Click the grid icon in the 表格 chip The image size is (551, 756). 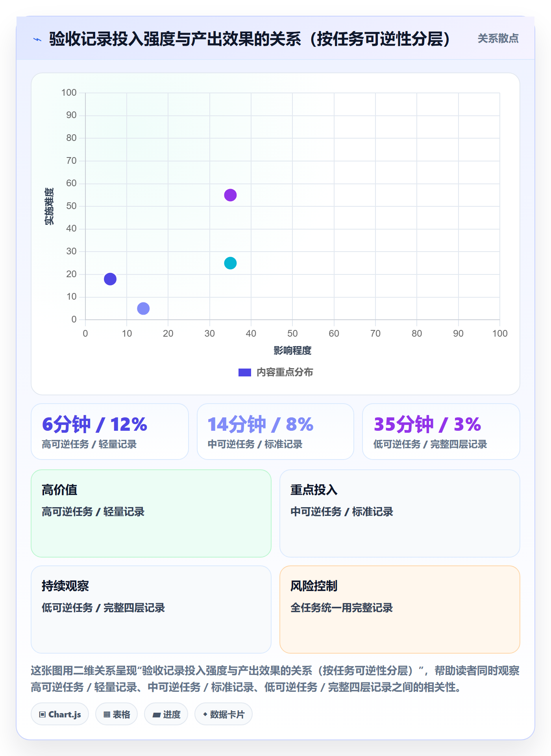click(107, 715)
